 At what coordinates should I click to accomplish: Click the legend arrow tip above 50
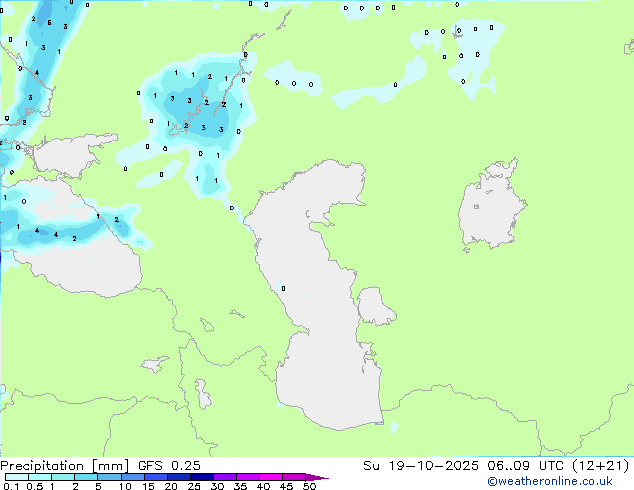point(317,477)
